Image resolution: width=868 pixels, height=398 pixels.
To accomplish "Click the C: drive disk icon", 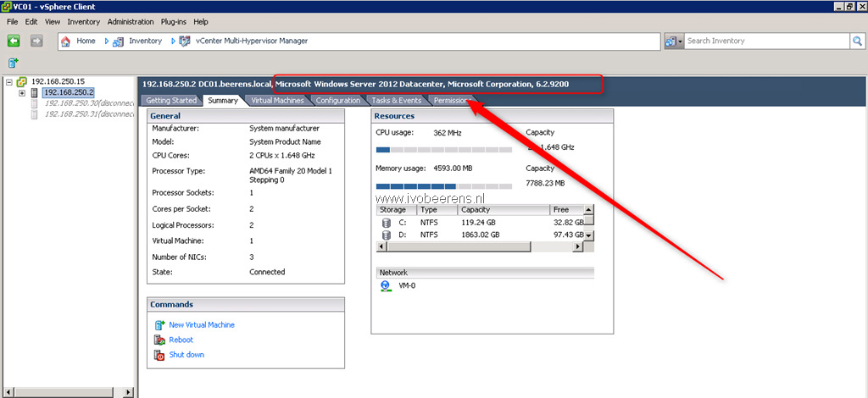I will coord(387,223).
